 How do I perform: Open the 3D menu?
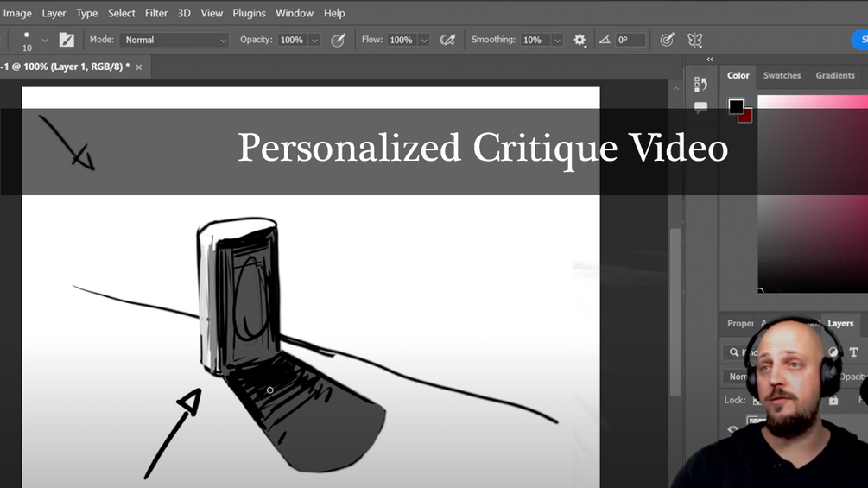coord(184,13)
